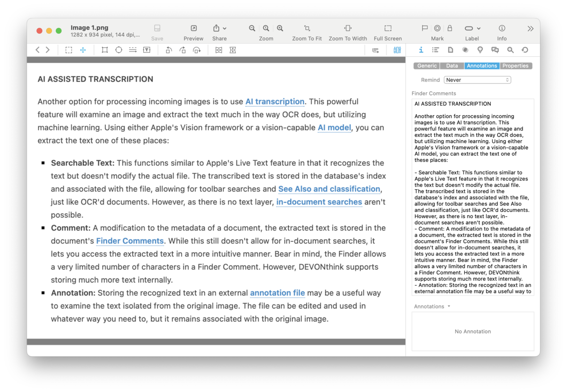Viewport: 567px width, 392px height.
Task: Toggle the lock on the document
Action: 450,28
